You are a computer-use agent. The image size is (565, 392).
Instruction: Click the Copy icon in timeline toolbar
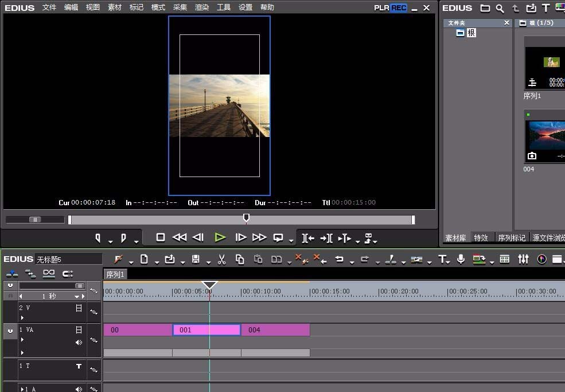coord(240,260)
